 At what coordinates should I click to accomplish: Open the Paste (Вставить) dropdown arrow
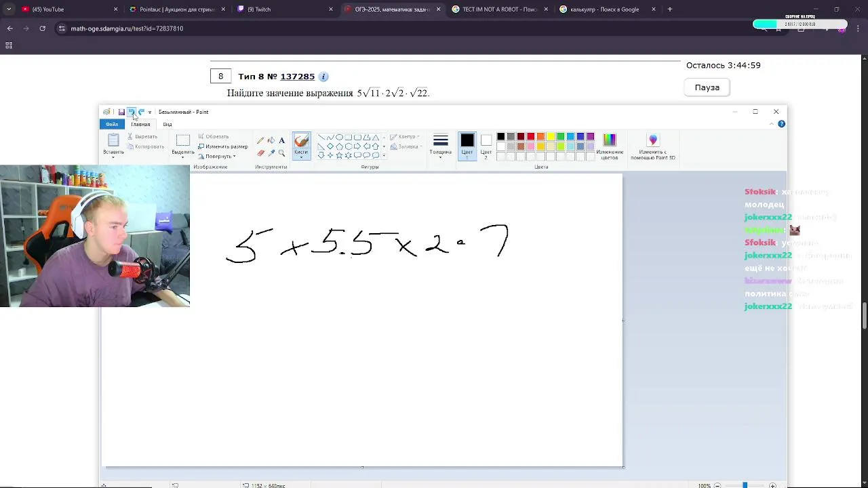point(113,157)
